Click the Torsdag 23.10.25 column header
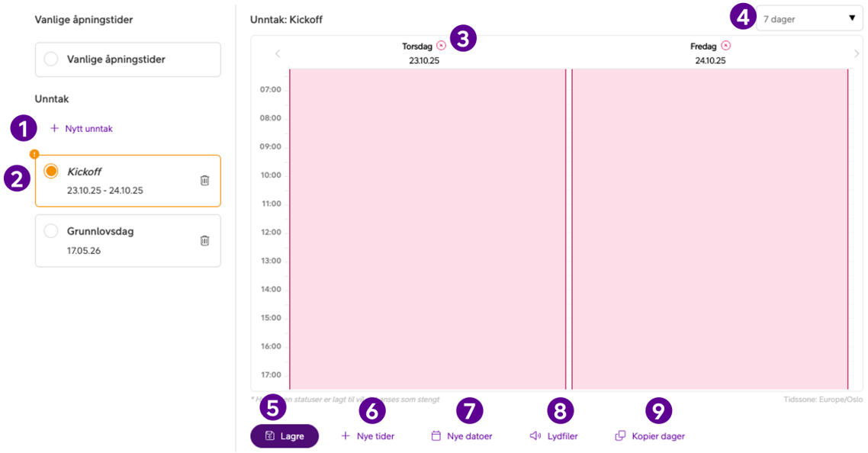The width and height of the screenshot is (868, 453). pos(424,53)
